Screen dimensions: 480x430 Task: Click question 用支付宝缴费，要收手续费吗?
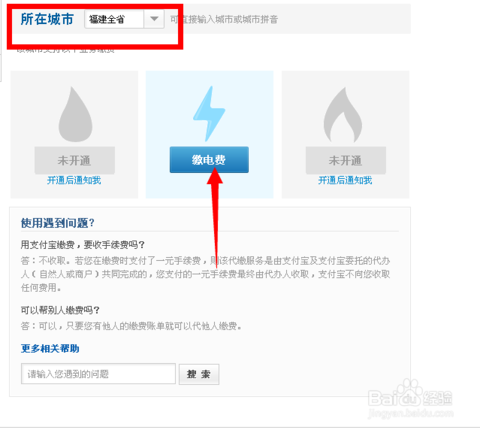[x=83, y=245]
